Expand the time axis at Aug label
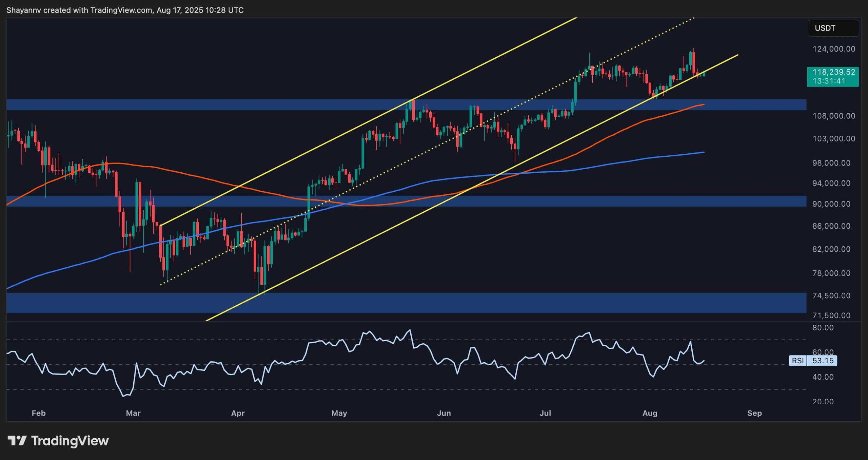 click(x=650, y=414)
